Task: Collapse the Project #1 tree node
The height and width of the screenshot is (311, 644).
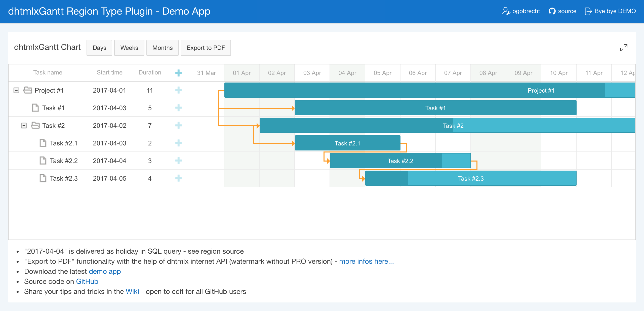Action: click(x=16, y=90)
